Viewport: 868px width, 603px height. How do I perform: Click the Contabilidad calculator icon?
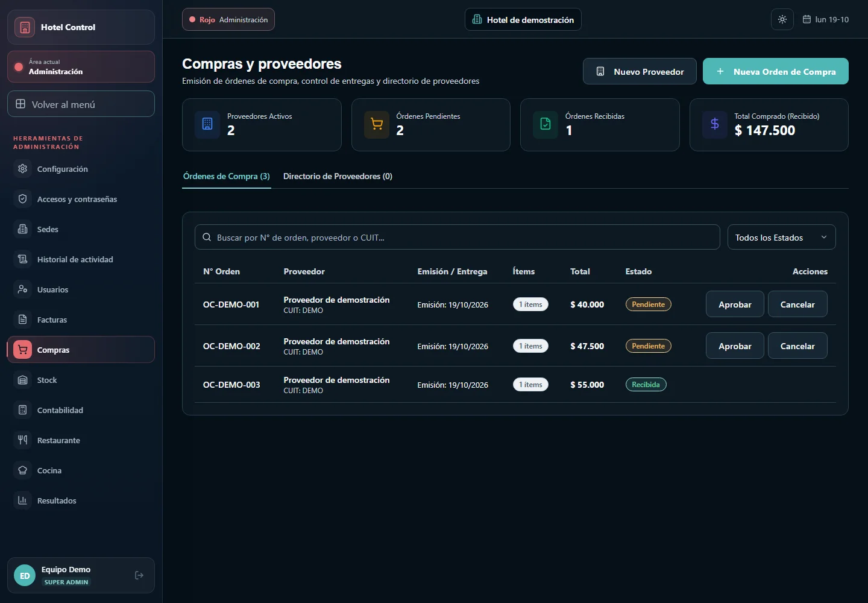pyautogui.click(x=22, y=410)
